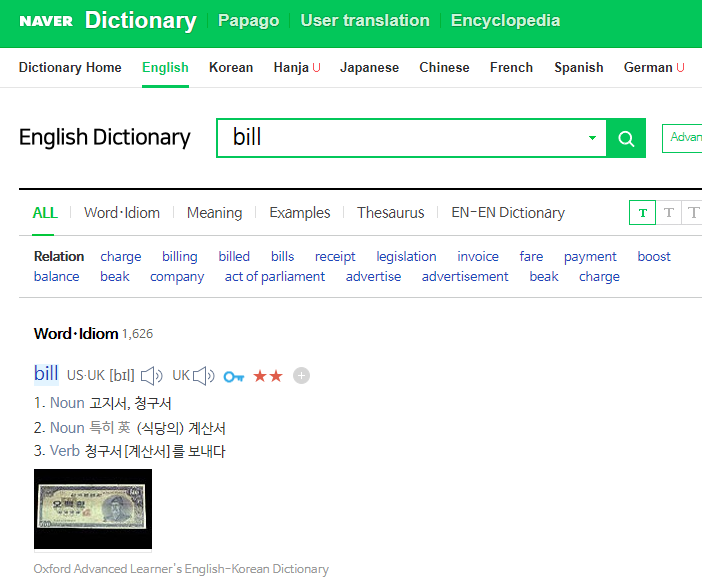Open User translation in the top bar

pos(365,21)
